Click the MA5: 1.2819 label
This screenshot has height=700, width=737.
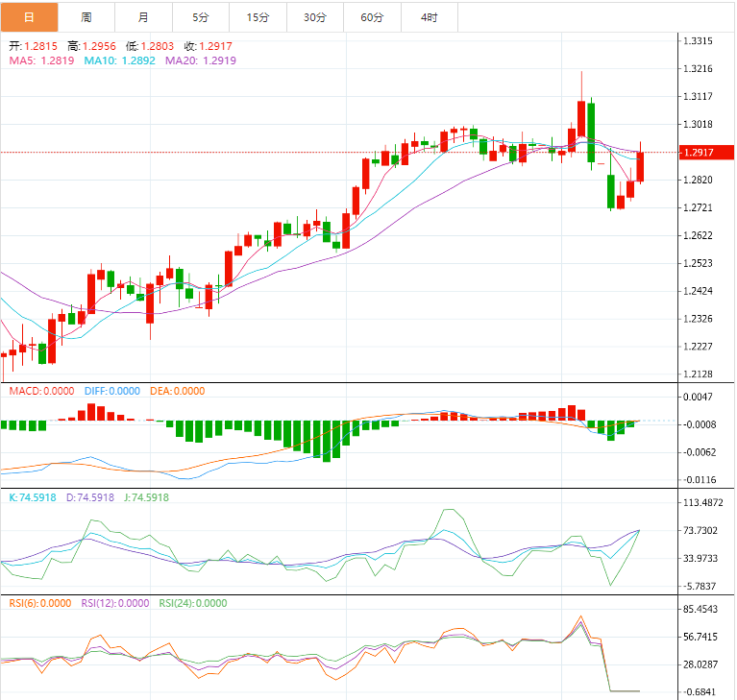[42, 60]
